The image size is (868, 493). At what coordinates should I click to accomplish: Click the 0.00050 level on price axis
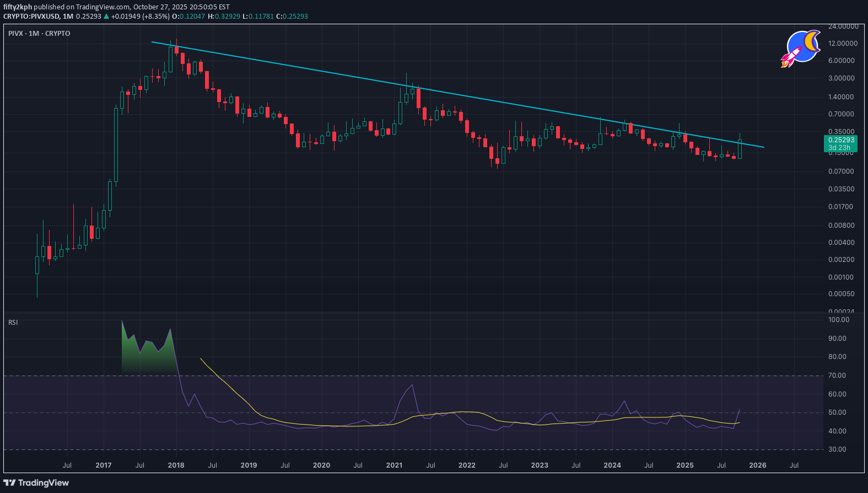tap(841, 294)
